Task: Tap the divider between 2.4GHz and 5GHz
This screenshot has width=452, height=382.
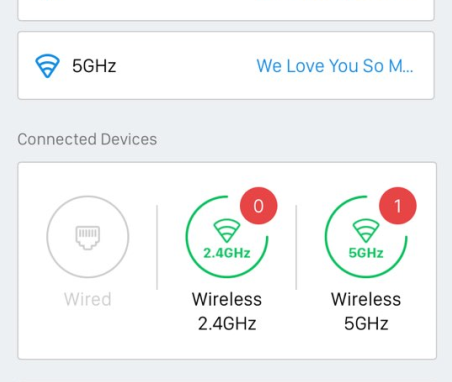Action: (x=296, y=247)
